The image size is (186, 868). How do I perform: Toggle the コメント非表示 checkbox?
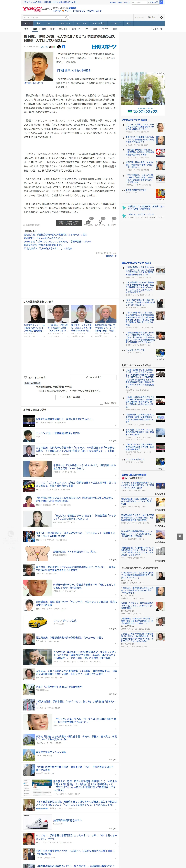[102, 403]
